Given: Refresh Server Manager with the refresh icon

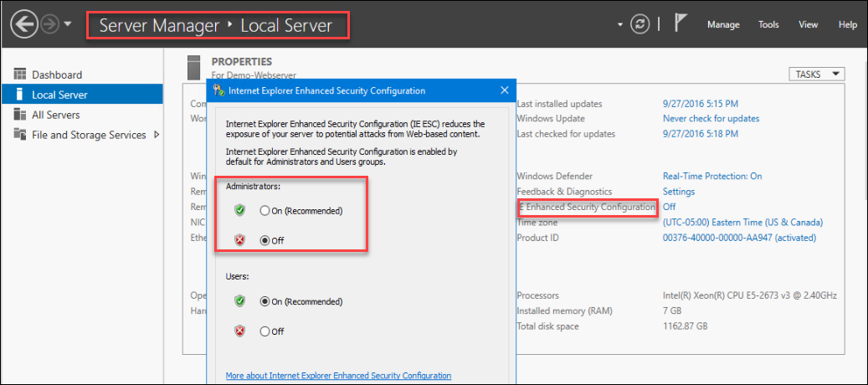Looking at the screenshot, I should (640, 25).
